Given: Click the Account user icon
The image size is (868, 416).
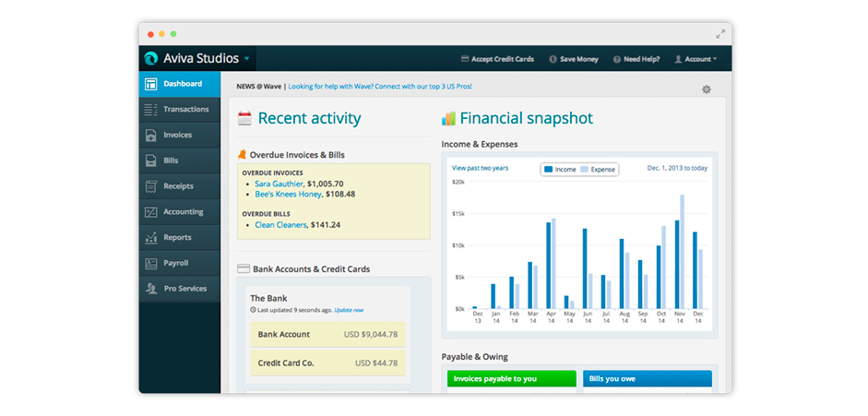Looking at the screenshot, I should [678, 59].
